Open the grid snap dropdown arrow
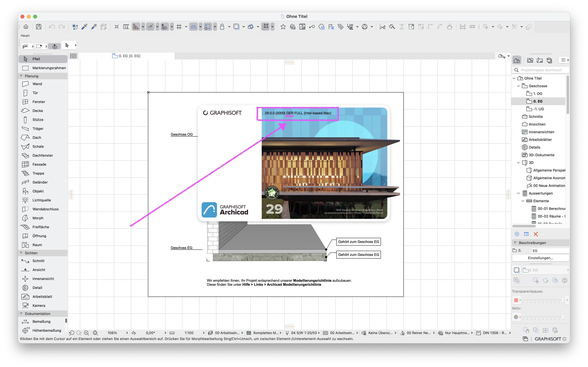588x367 pixels. tap(186, 27)
